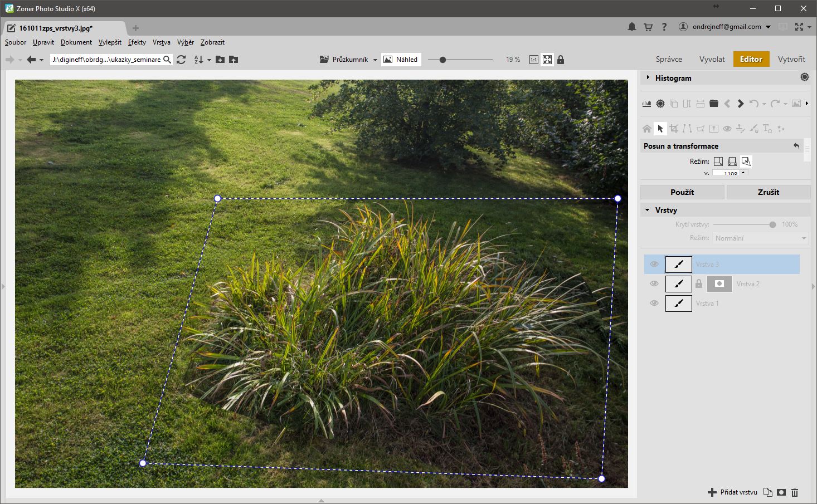The image size is (817, 504).
Task: Click the refresh folder icon
Action: click(181, 60)
